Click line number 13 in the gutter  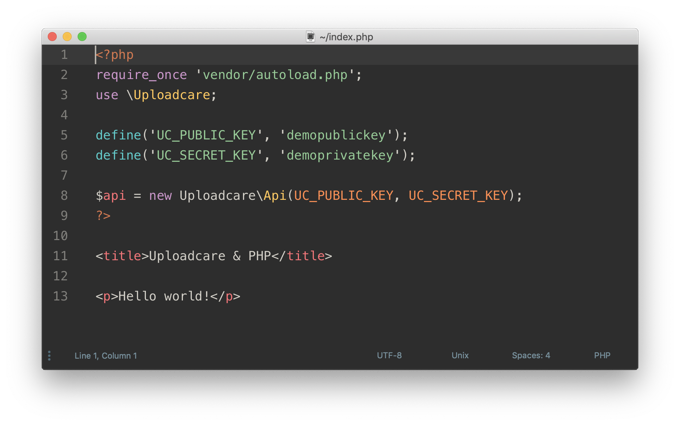click(x=60, y=296)
